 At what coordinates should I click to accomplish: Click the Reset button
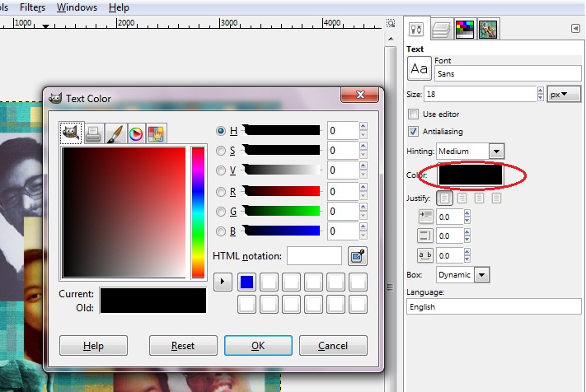[x=183, y=346]
